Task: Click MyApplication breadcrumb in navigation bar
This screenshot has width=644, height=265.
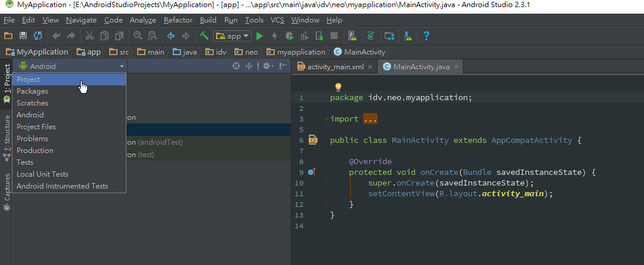Action: [36, 52]
